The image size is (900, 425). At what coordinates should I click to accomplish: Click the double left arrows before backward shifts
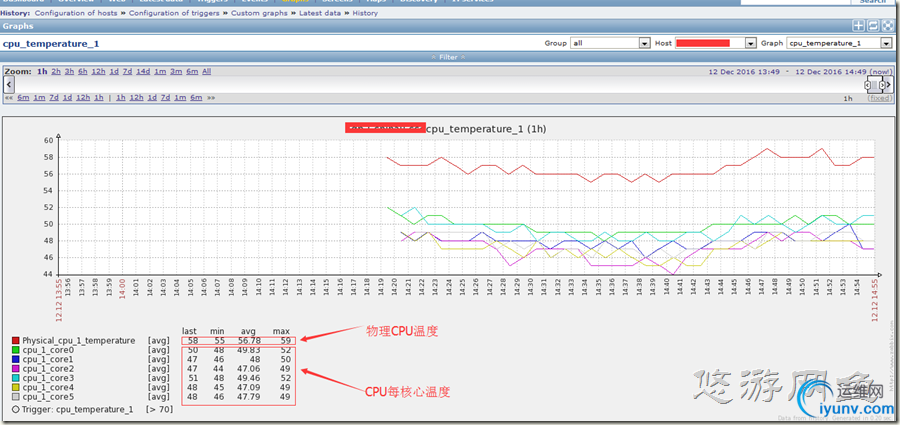coord(9,98)
